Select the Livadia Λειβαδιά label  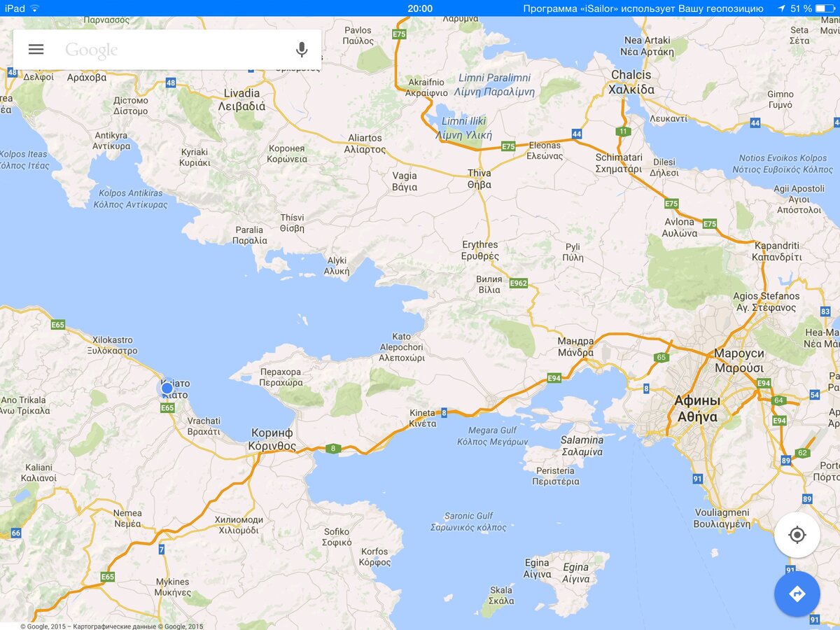coord(241,99)
